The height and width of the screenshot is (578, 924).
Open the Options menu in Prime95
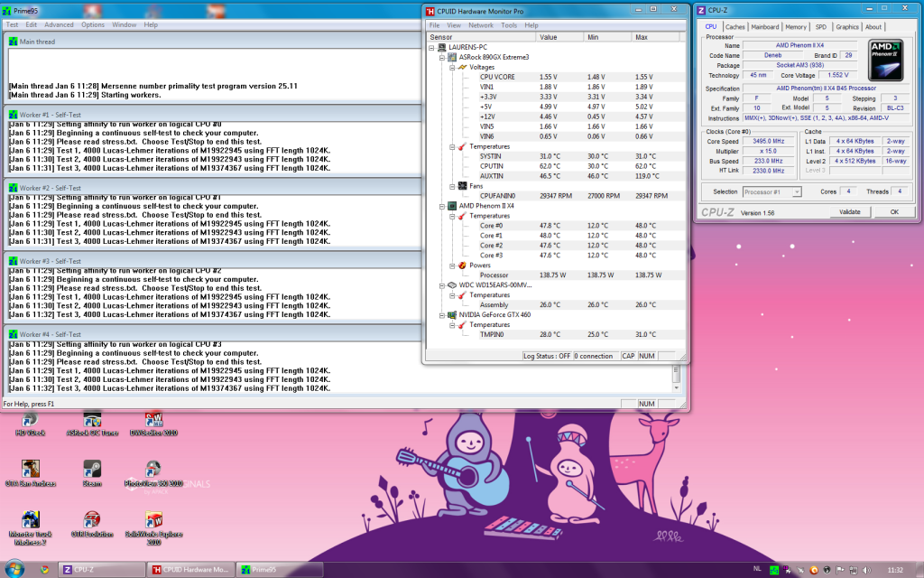[93, 24]
